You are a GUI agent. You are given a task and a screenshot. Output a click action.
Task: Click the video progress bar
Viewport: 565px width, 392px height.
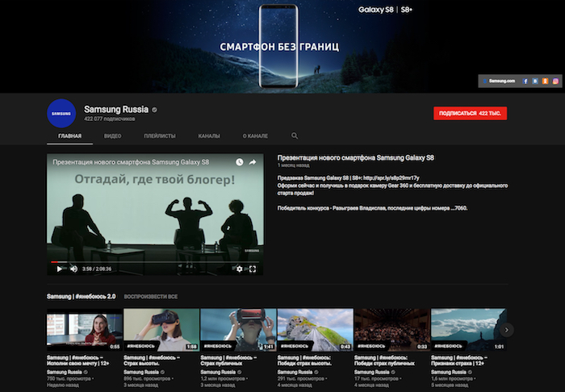point(155,262)
